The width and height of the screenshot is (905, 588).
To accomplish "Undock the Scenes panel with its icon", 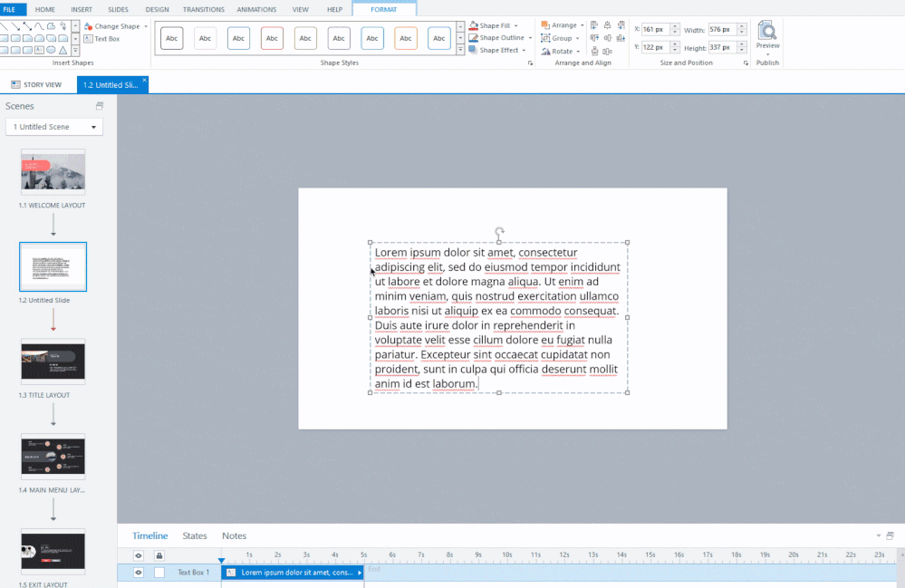I will 100,106.
